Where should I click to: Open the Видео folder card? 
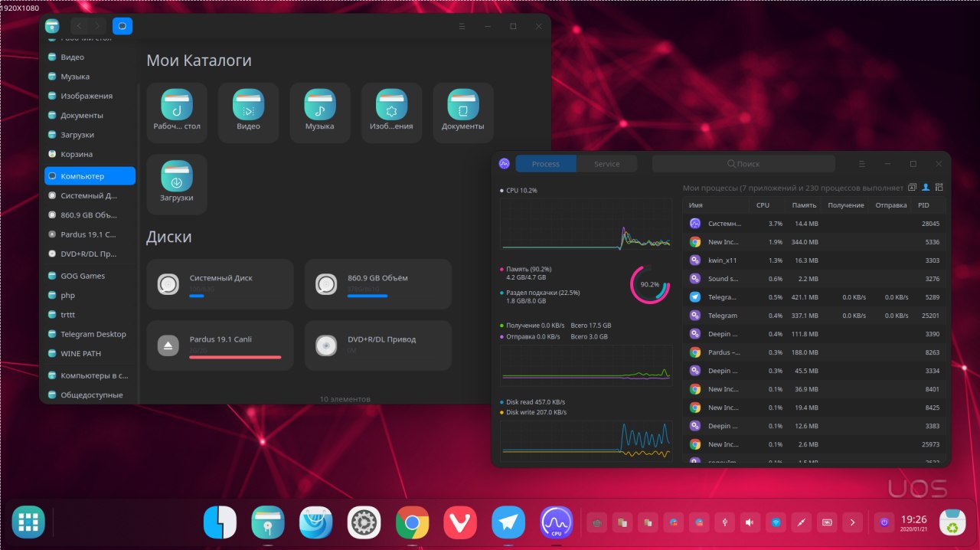point(248,113)
